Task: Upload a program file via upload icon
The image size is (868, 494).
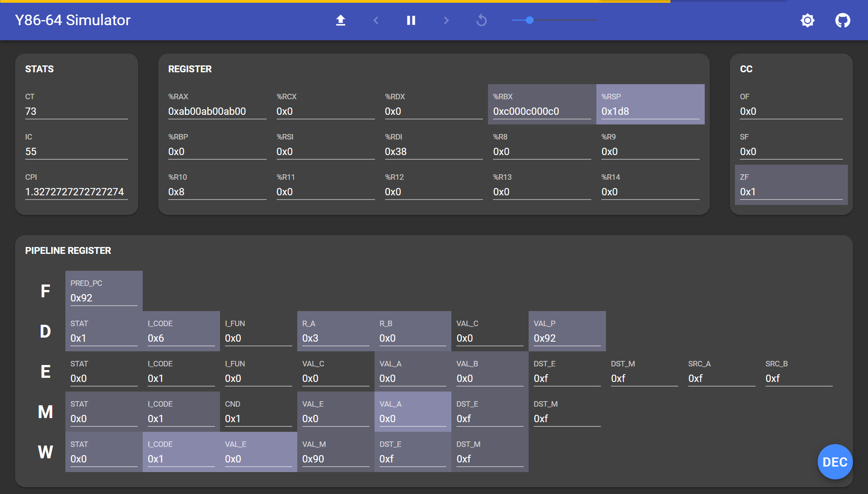Action: (340, 20)
